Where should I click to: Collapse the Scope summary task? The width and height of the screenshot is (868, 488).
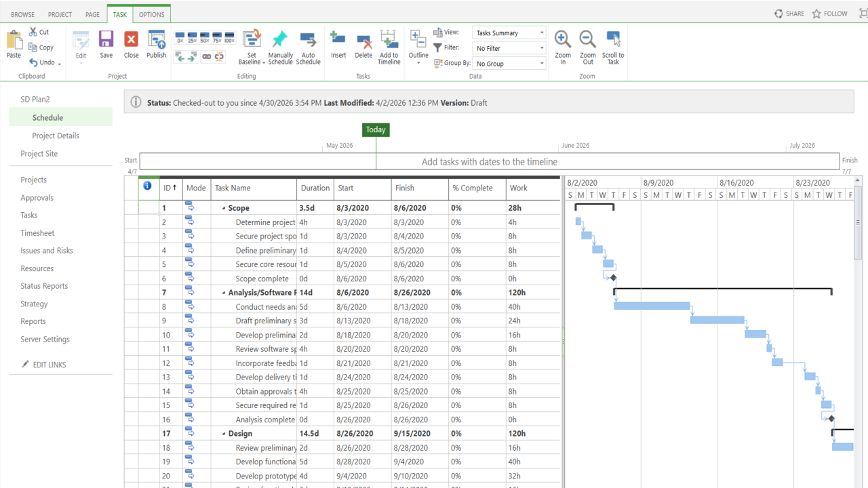(x=224, y=209)
